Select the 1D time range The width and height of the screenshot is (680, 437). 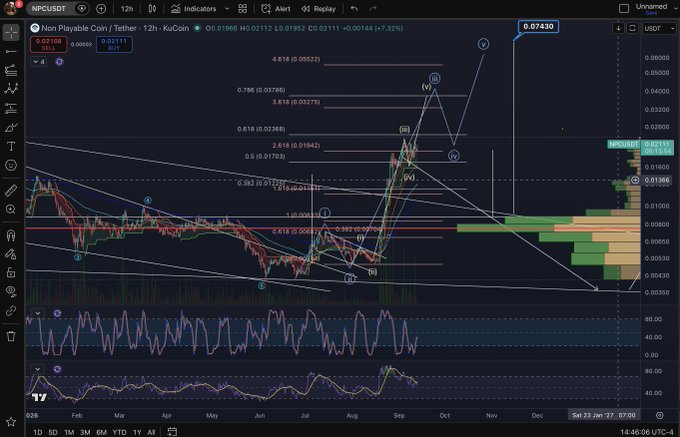click(x=38, y=432)
